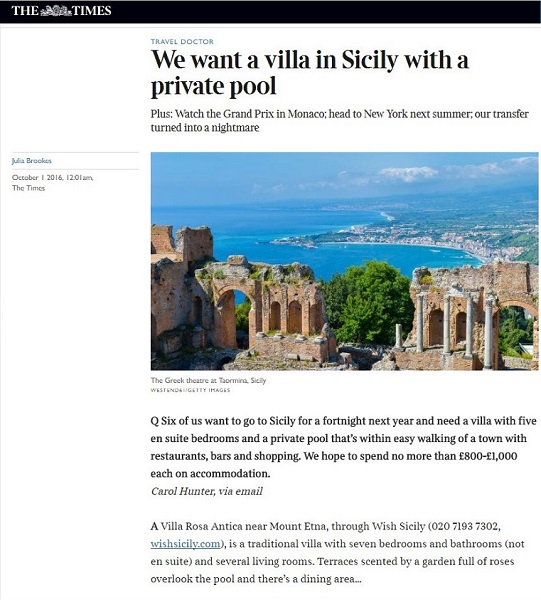Open the Taormina Greek theatre photo

point(344,261)
